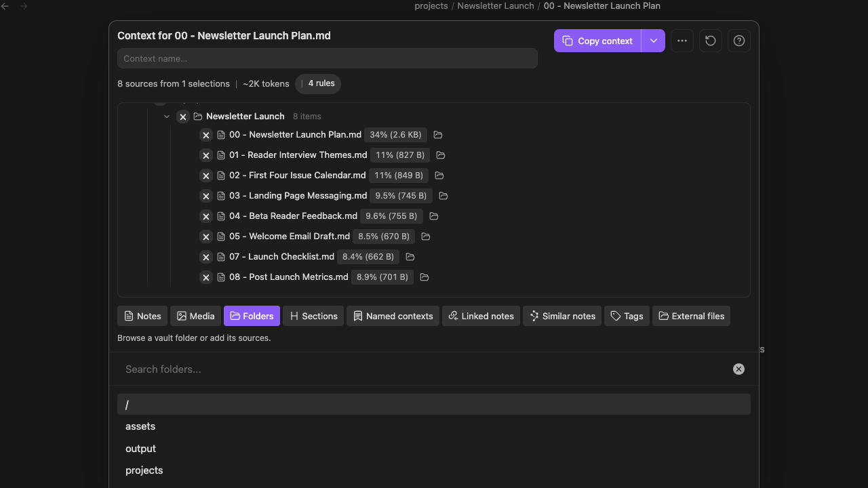Click folder icon after 08 - Post Launch Metrics.md size
The width and height of the screenshot is (868, 488).
coord(425,277)
